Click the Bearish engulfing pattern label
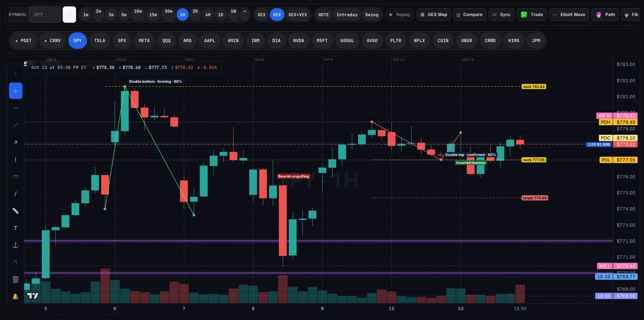 tap(293, 176)
